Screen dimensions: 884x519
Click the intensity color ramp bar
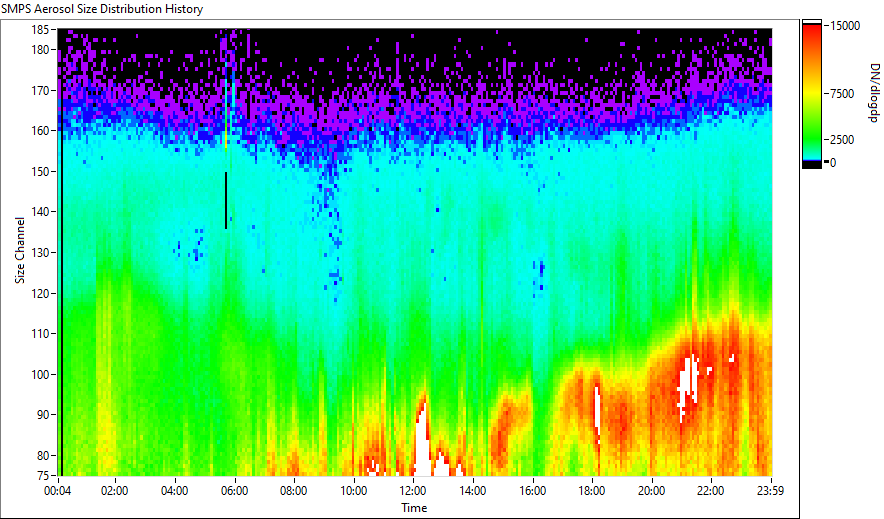click(812, 94)
